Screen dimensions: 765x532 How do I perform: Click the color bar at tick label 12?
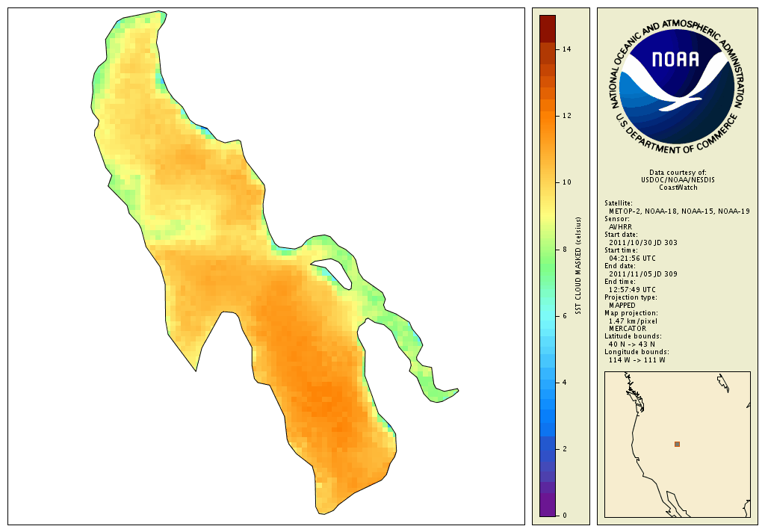[x=548, y=116]
